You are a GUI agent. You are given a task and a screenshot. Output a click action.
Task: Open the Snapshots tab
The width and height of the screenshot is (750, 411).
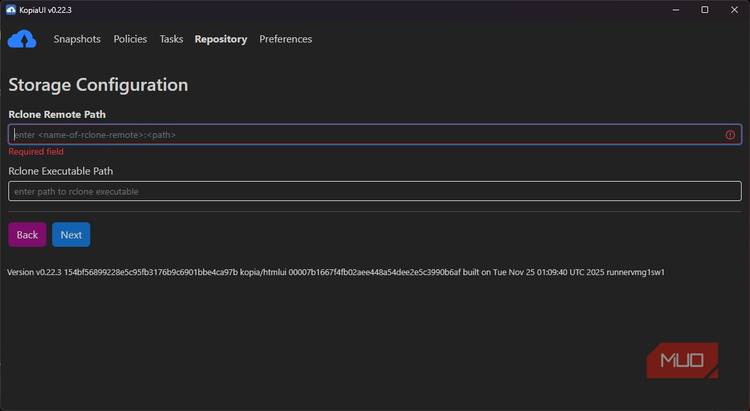coord(77,39)
